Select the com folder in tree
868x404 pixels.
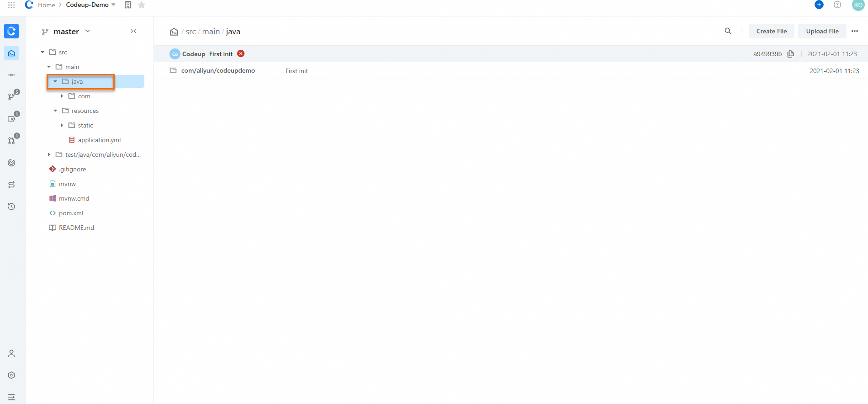click(84, 96)
